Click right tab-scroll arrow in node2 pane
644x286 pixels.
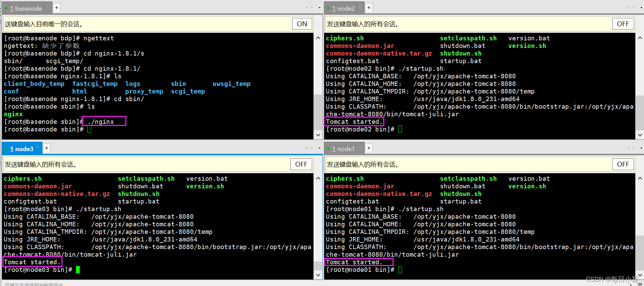click(x=634, y=8)
